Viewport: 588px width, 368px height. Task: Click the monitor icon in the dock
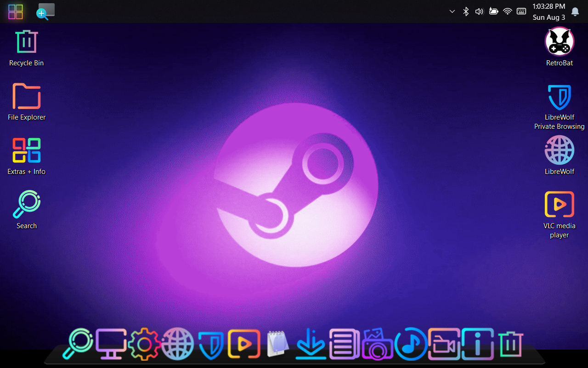111,344
